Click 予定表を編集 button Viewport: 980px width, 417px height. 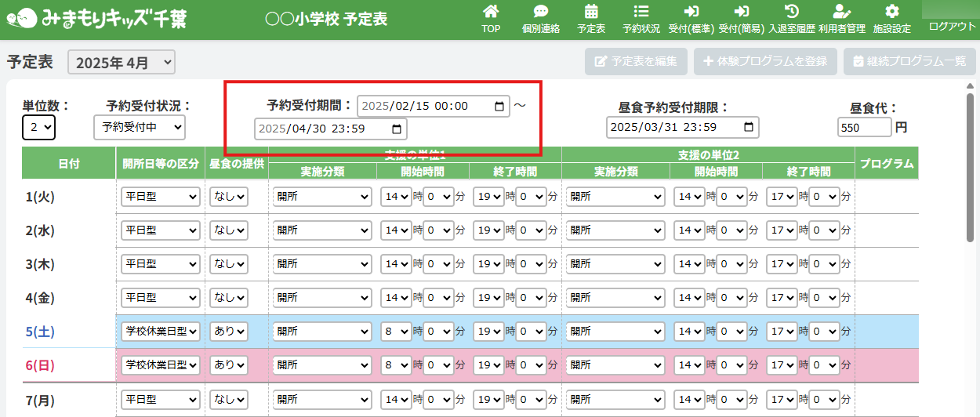(636, 61)
